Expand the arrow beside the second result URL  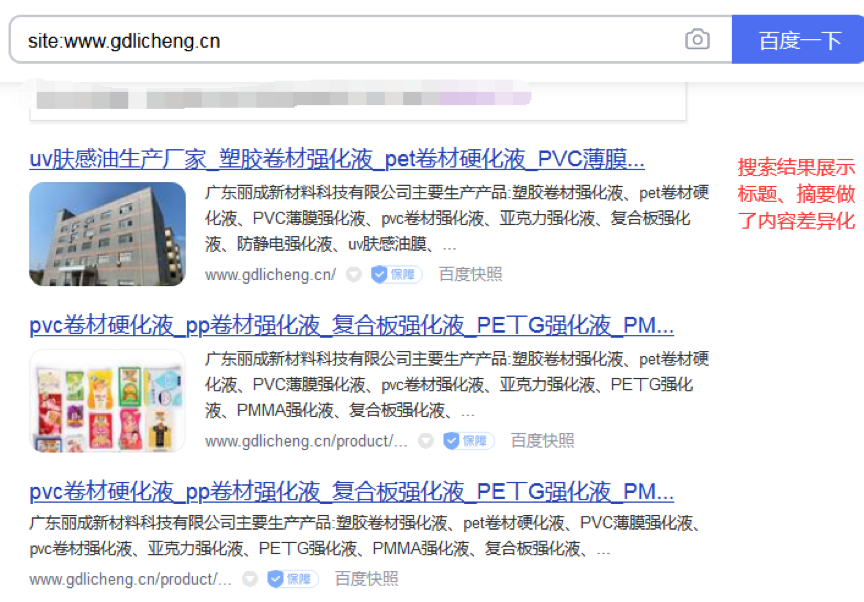tap(426, 441)
